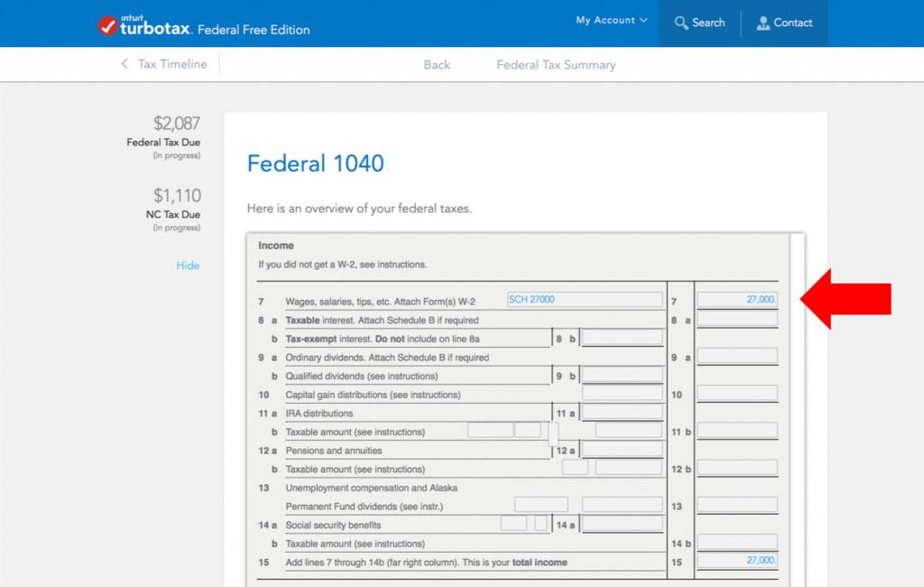Expand the My Account chevron arrow
The height and width of the screenshot is (587, 924).
click(643, 19)
